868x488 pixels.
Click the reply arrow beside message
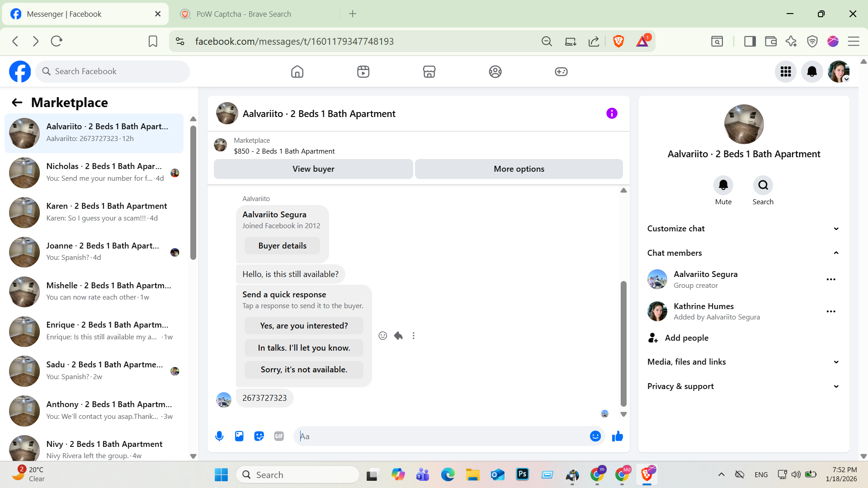(x=398, y=336)
